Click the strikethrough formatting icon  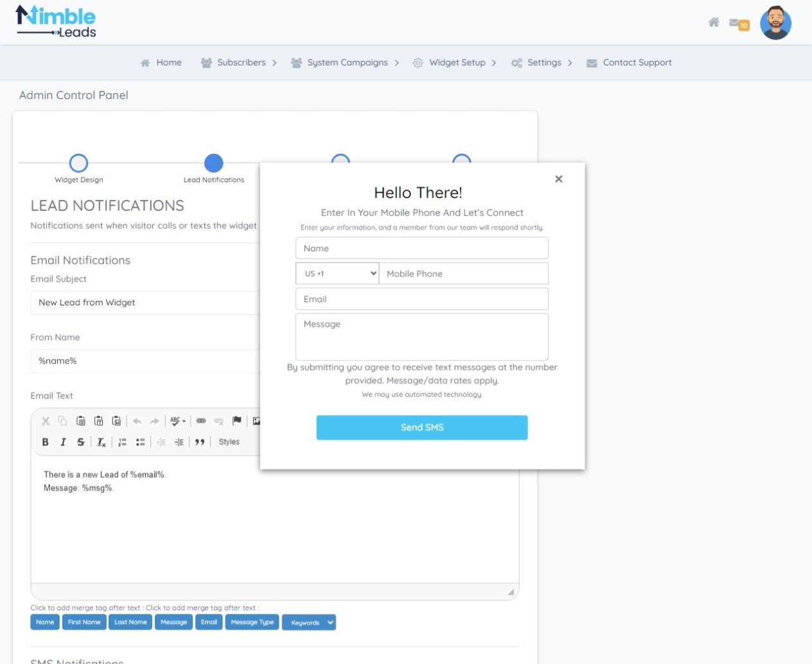(x=80, y=442)
